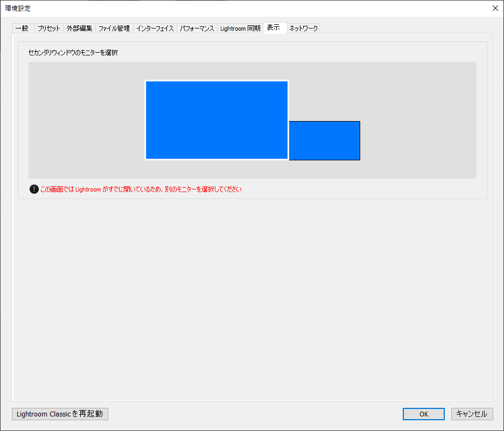Switch to the 一般 tab
This screenshot has width=504, height=431.
tap(23, 29)
